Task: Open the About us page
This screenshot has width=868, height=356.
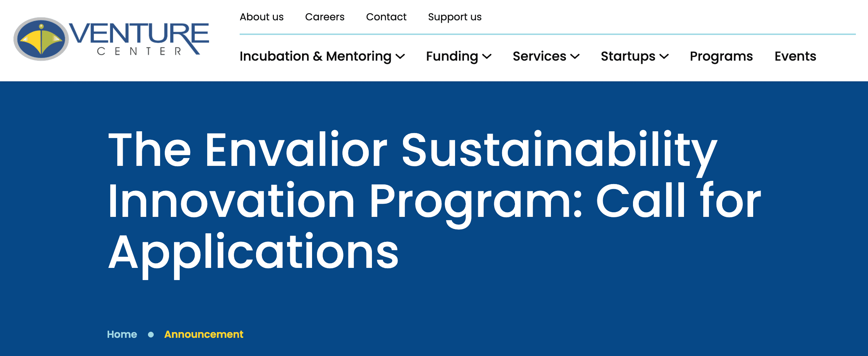Action: coord(262,17)
